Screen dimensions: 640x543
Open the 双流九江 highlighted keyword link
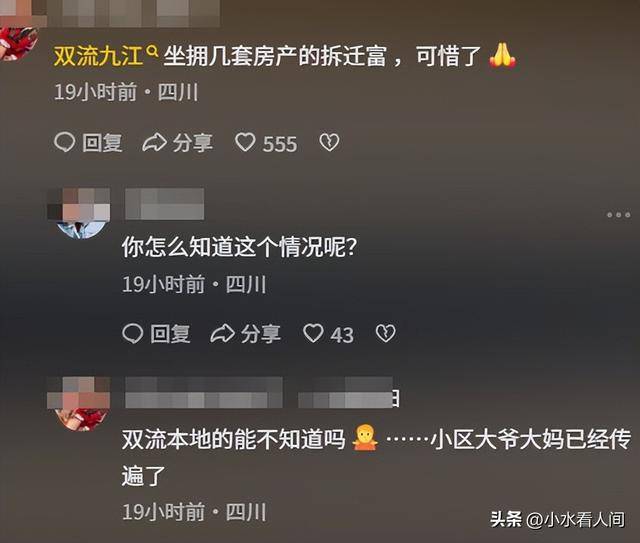click(x=98, y=56)
